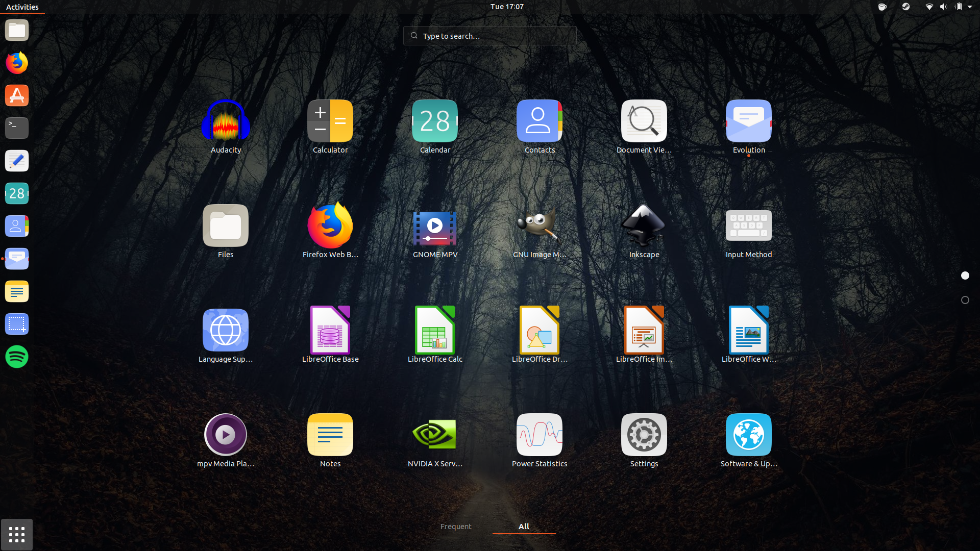Launch Spotify from the dock

[x=16, y=357]
